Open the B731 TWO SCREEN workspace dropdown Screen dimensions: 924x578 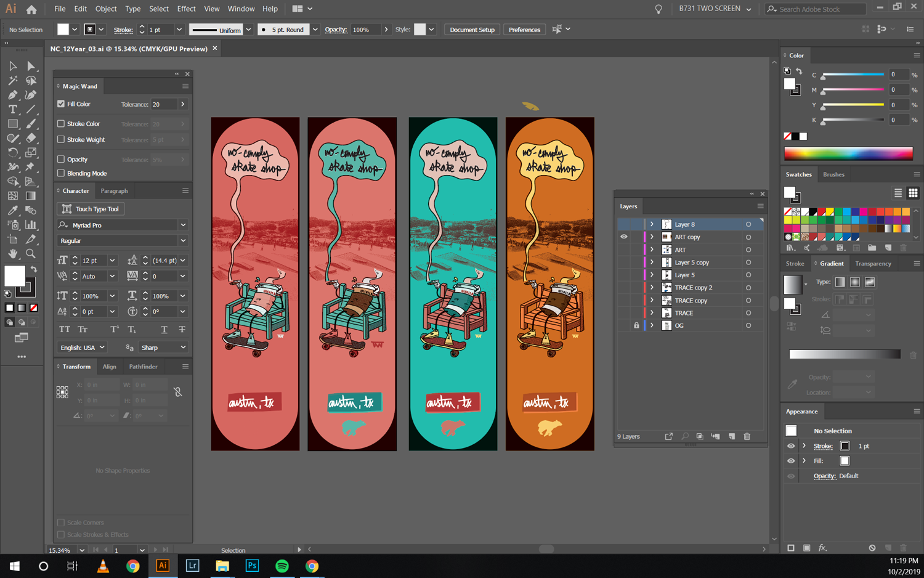pos(715,9)
